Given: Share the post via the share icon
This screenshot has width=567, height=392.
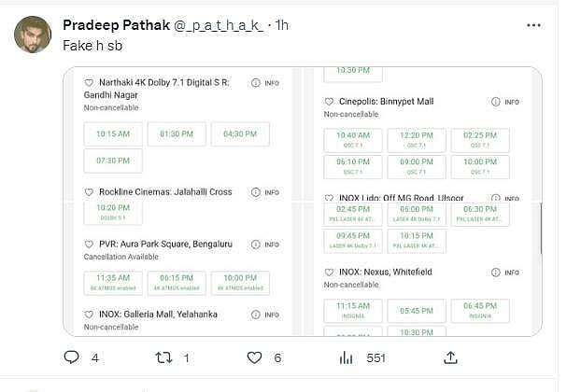Looking at the screenshot, I should click(450, 357).
